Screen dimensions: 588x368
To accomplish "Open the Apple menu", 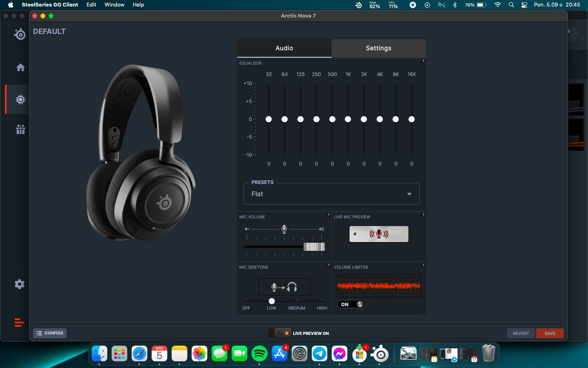I will (10, 5).
